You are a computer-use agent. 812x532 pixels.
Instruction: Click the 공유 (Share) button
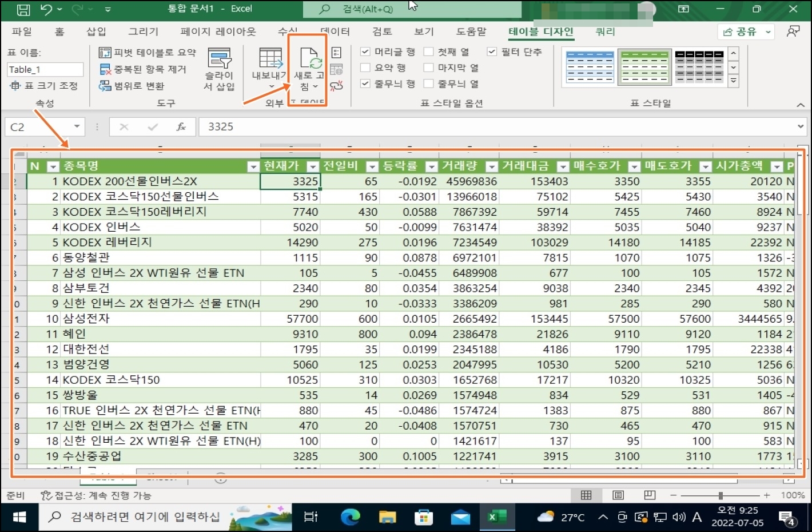point(747,32)
